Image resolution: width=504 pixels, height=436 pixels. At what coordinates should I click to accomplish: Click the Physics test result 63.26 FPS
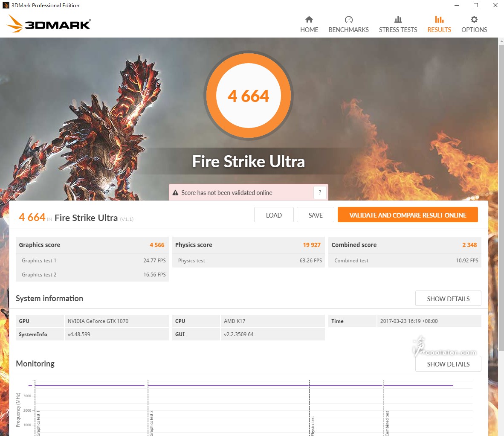coord(310,260)
